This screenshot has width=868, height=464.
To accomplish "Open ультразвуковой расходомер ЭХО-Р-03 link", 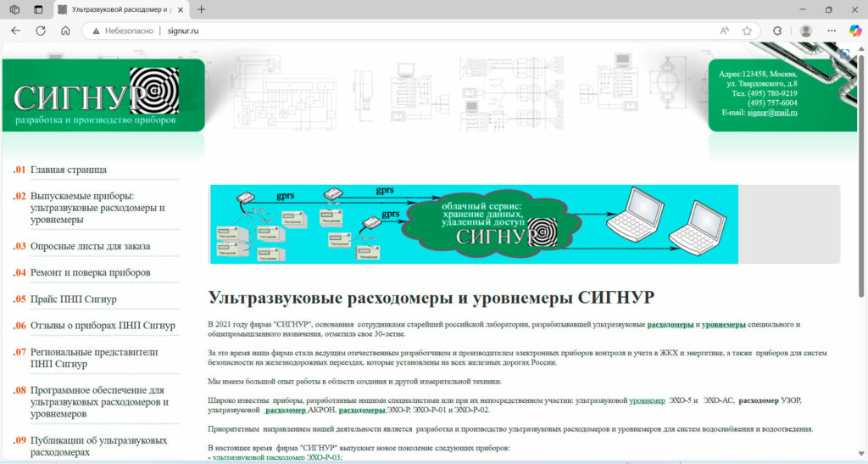I will coord(277,457).
